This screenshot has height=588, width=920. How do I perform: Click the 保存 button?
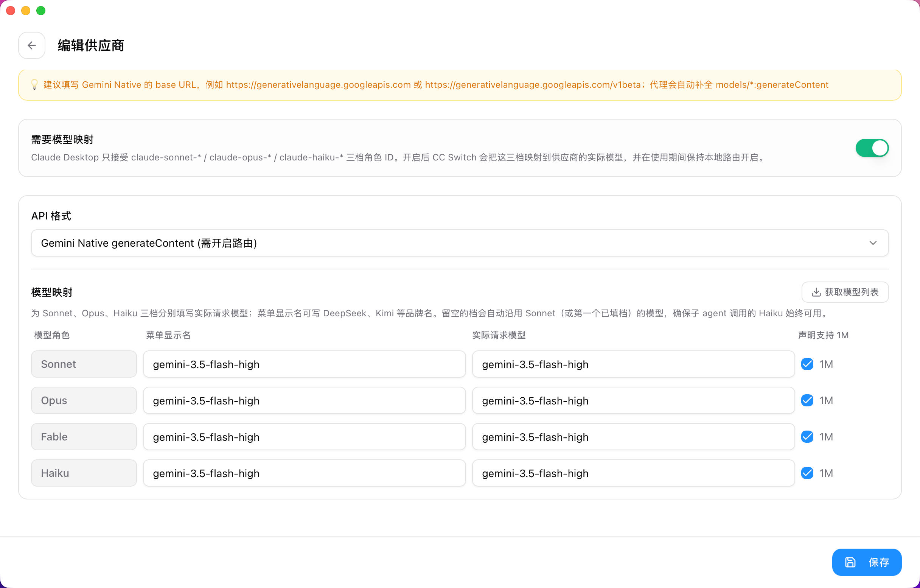[867, 562]
